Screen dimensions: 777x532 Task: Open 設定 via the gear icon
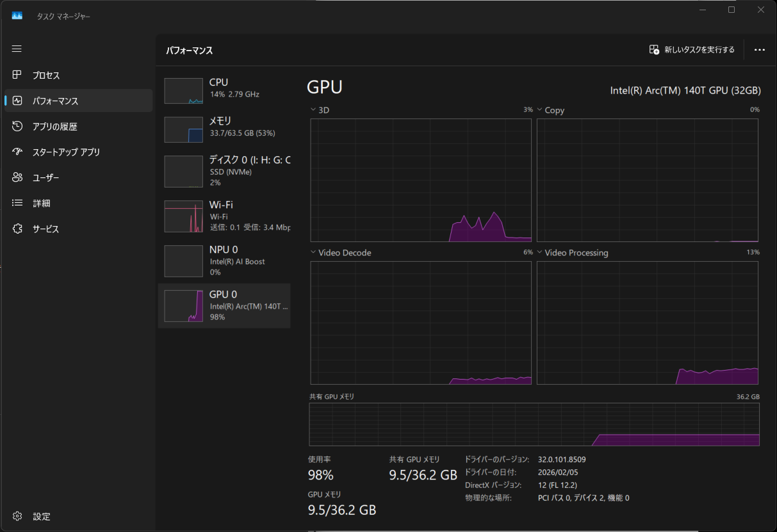(x=17, y=516)
